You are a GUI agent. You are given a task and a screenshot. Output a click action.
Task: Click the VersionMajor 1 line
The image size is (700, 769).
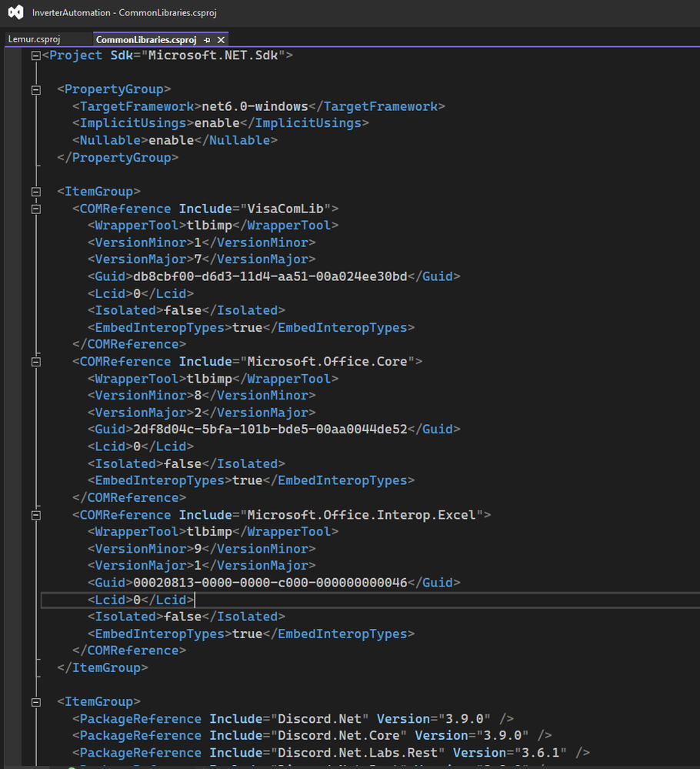pos(202,566)
